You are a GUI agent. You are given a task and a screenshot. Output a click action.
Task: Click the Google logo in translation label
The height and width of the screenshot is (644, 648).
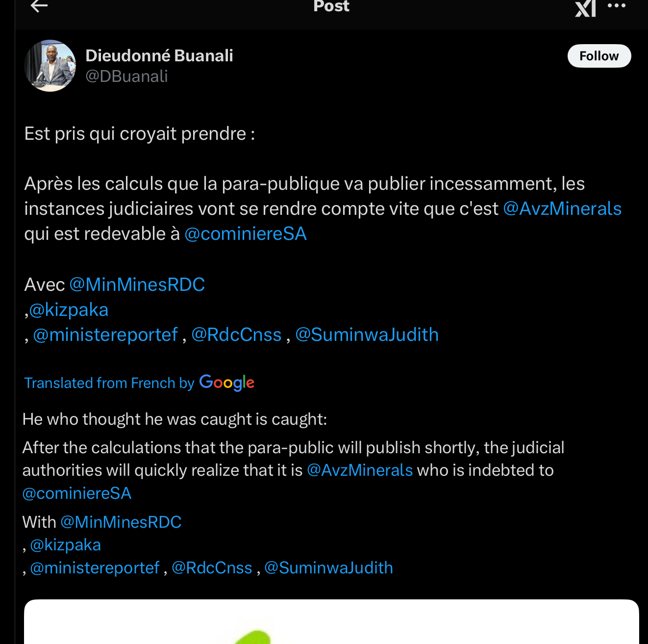[227, 383]
